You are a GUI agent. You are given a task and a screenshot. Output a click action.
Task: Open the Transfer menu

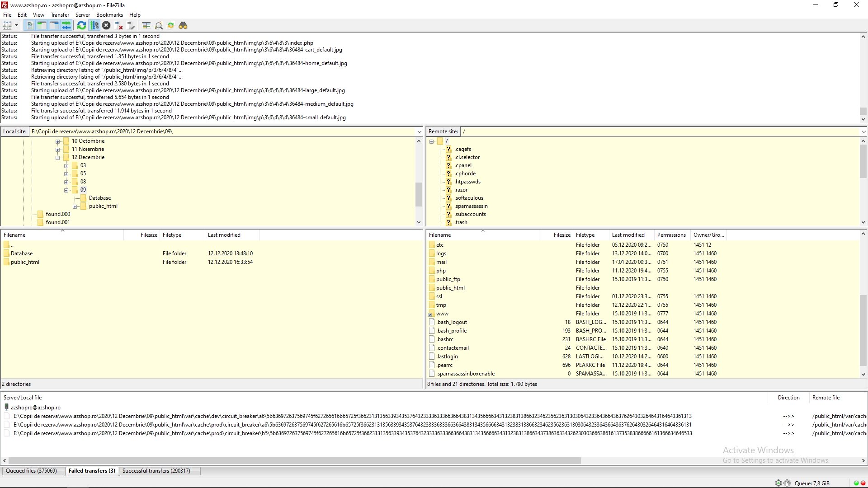coord(60,15)
